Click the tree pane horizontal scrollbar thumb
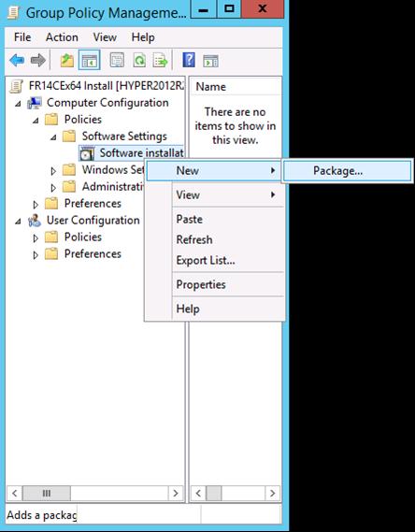 47,493
